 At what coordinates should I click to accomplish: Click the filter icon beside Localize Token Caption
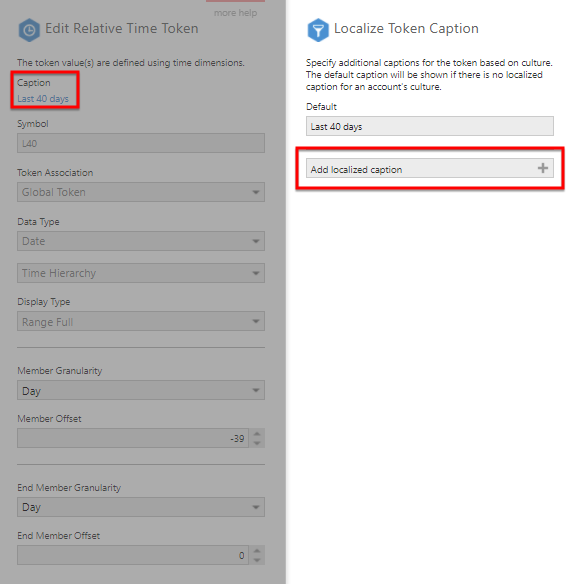click(318, 30)
